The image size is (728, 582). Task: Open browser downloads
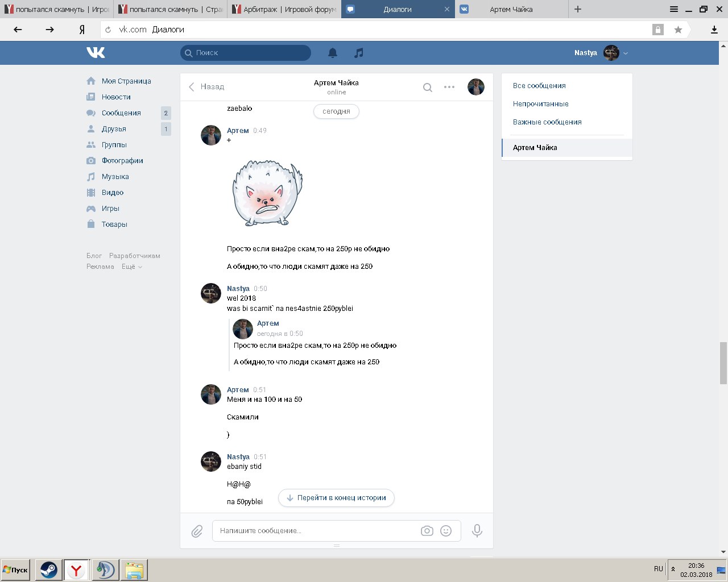pos(714,30)
